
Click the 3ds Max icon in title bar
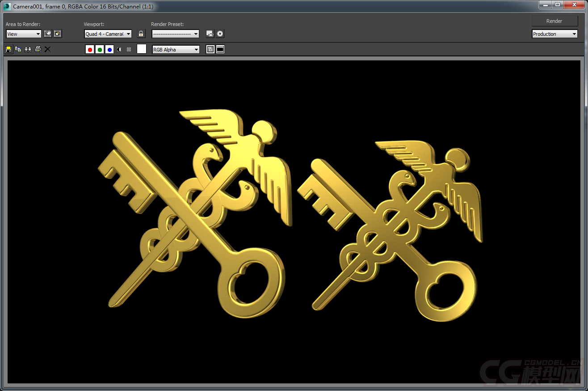pyautogui.click(x=7, y=6)
